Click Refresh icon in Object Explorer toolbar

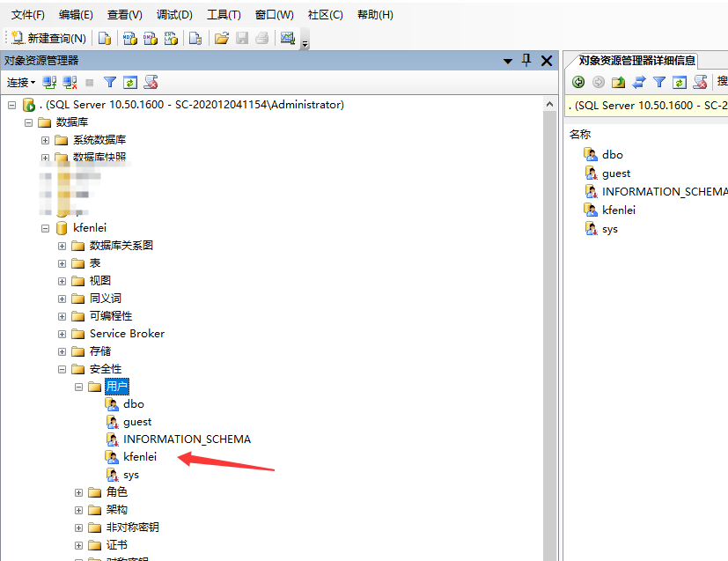tap(130, 83)
